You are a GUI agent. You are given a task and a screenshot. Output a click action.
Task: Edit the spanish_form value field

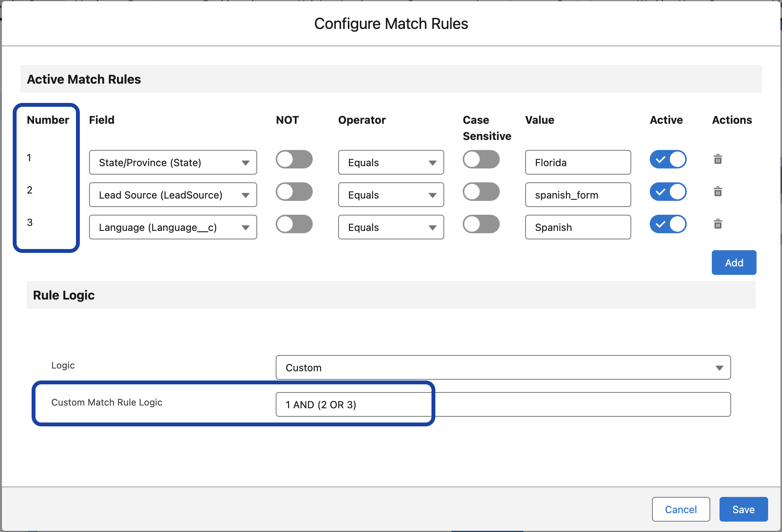pos(578,195)
